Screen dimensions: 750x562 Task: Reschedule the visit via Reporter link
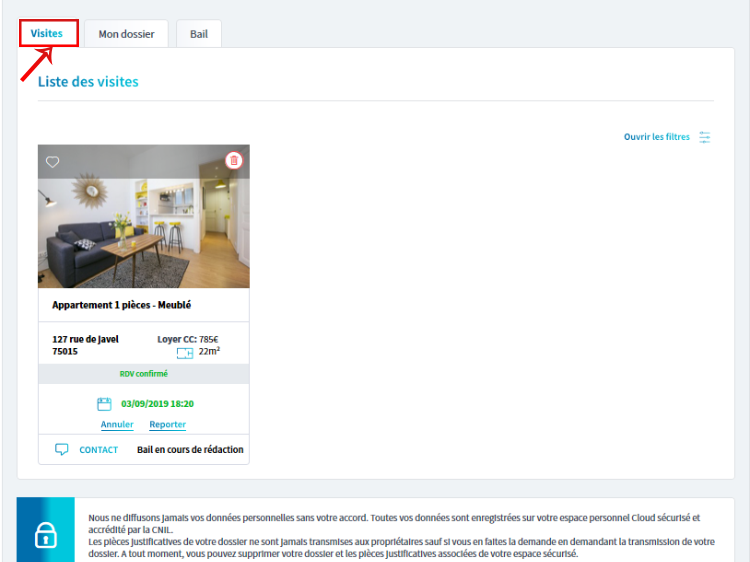(167, 424)
